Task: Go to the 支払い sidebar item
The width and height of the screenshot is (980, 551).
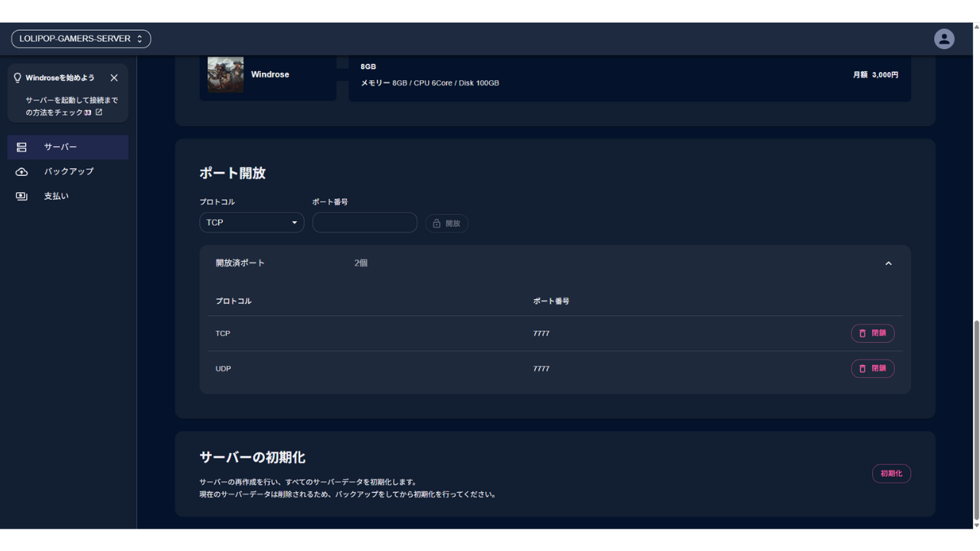Action: point(68,197)
